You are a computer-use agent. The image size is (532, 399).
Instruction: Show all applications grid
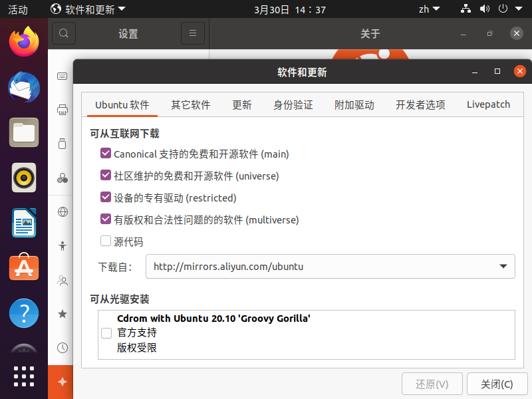click(x=24, y=376)
